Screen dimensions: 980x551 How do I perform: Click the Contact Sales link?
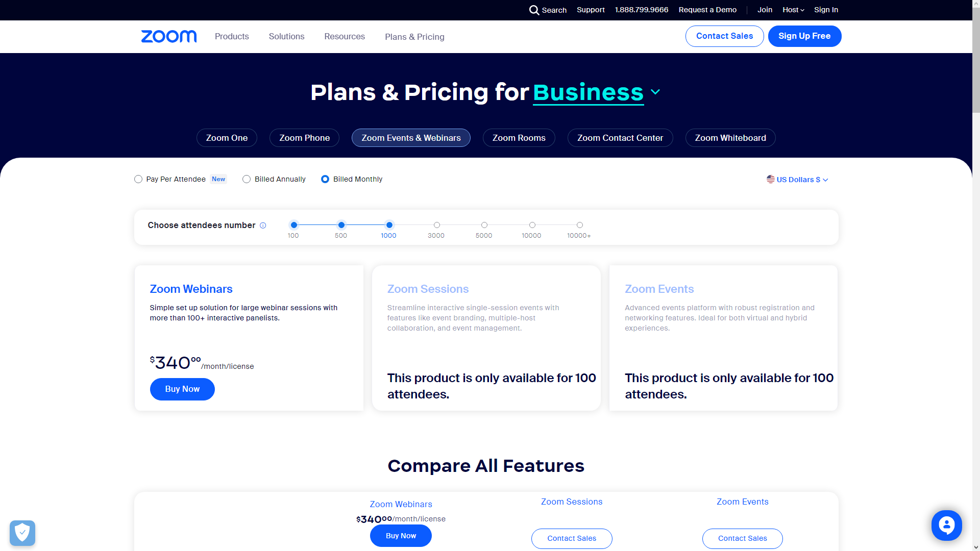[724, 36]
